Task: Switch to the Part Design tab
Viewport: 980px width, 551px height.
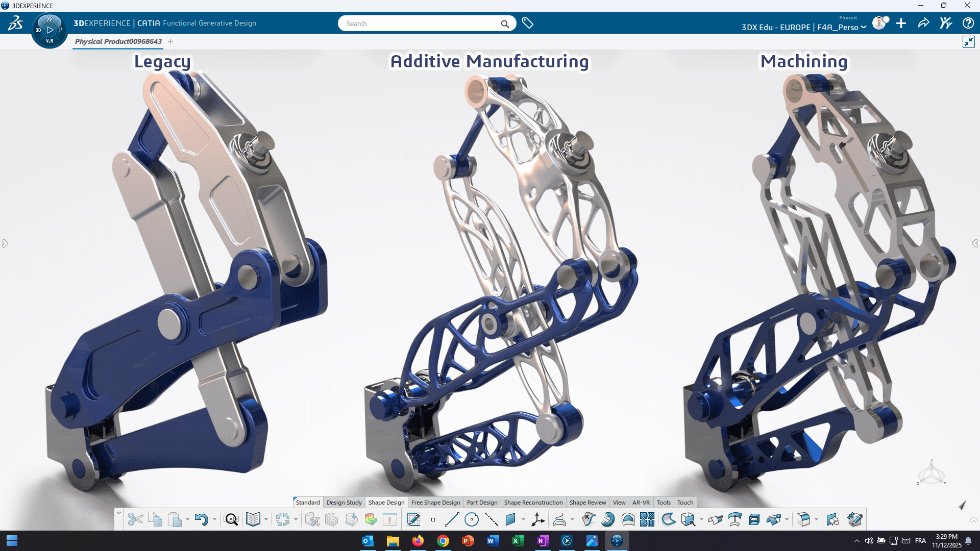Action: 482,503
